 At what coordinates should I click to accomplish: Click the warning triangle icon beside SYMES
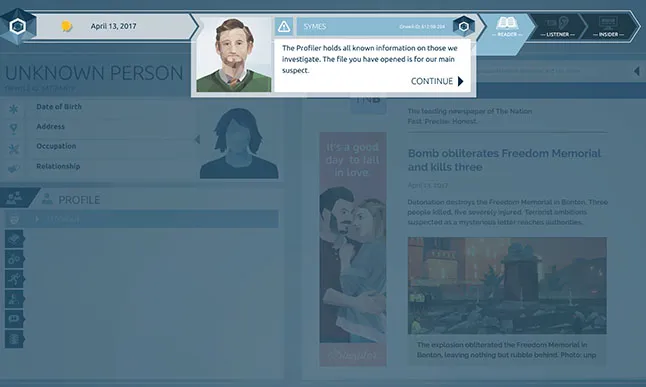284,26
